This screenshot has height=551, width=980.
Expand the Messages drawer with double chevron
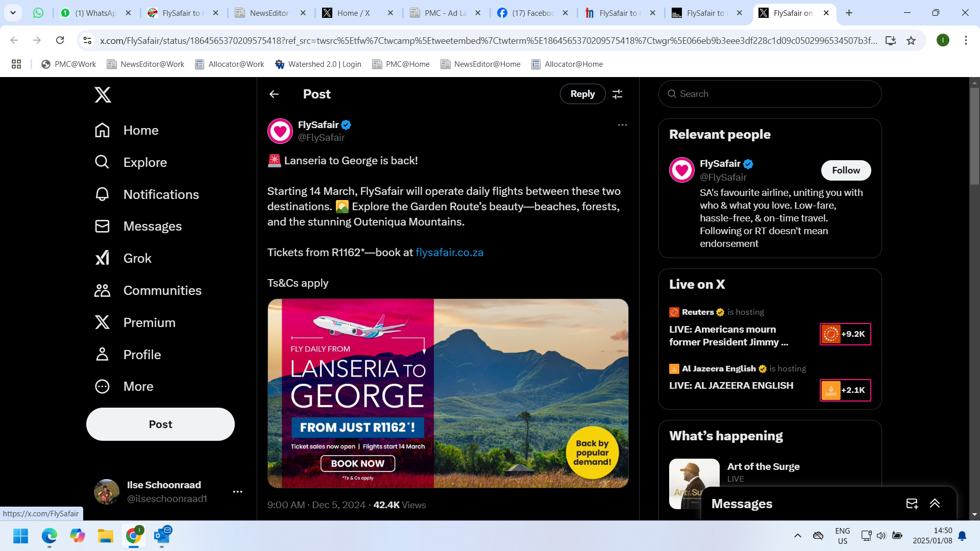pos(935,504)
